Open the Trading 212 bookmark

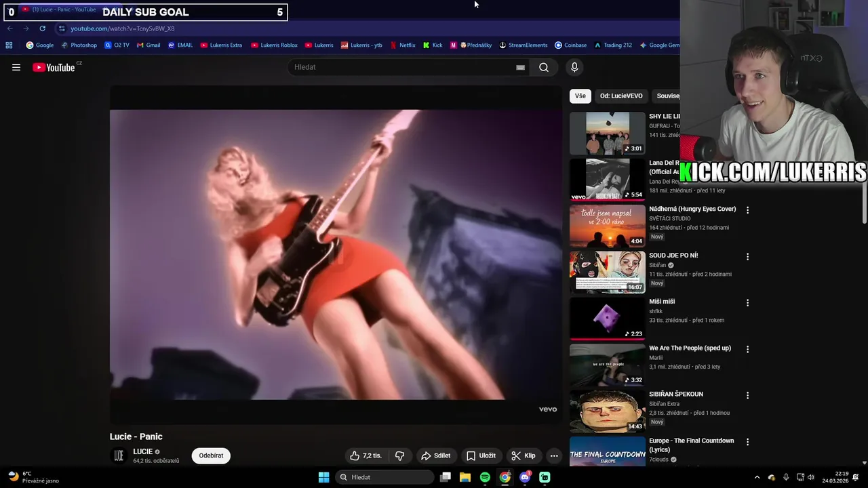[613, 45]
